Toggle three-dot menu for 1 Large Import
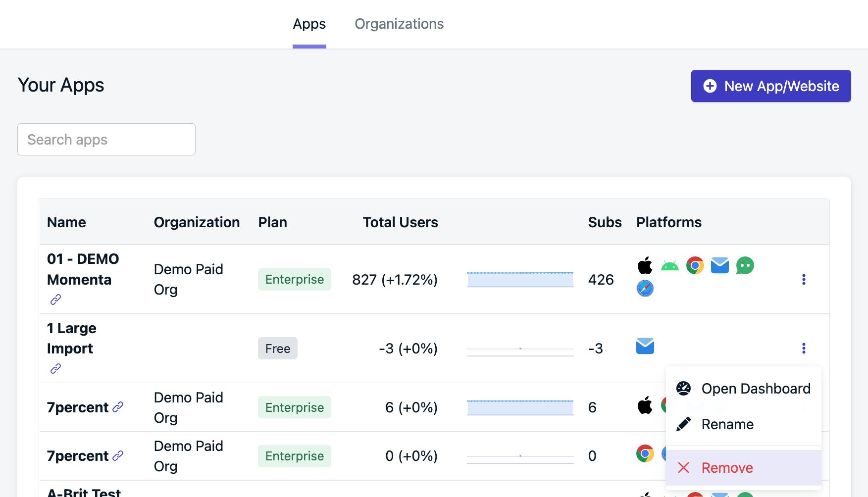The width and height of the screenshot is (868, 497). (803, 348)
